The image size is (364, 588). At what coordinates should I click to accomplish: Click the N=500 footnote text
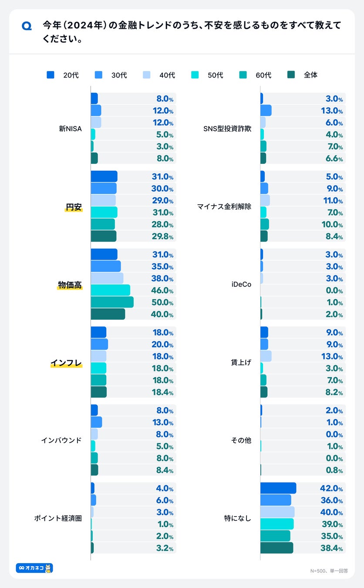coord(329,571)
